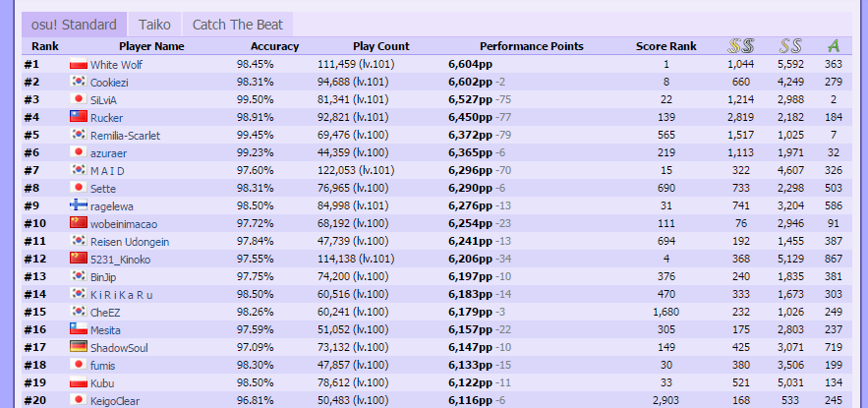
Task: Open Cookiezi's player profile
Action: tap(112, 83)
